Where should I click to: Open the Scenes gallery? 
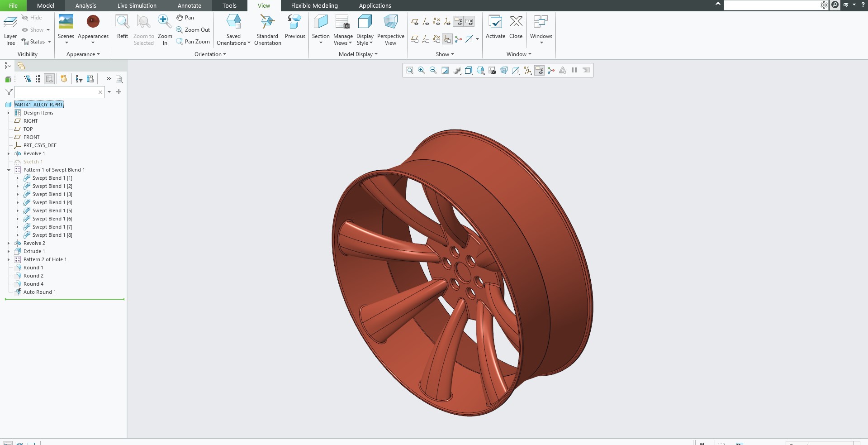[66, 30]
